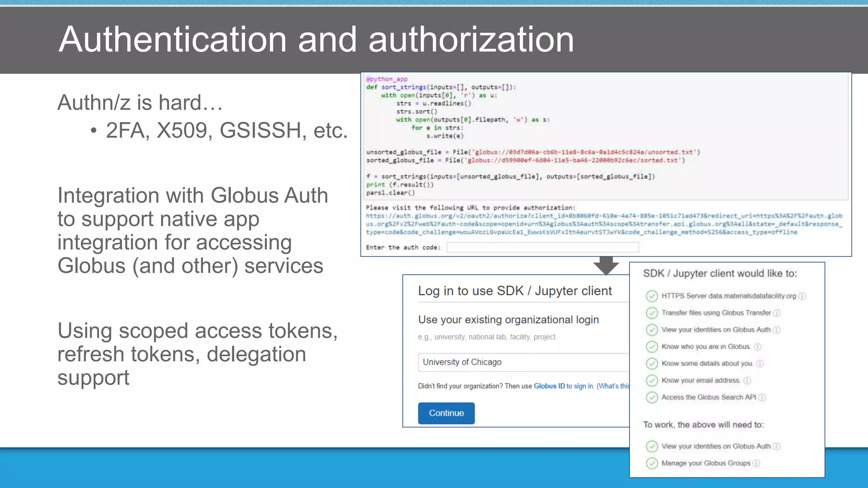Click 'SDK / Jupyter client would like to:' heading
This screenshot has width=868, height=488.
coord(720,274)
